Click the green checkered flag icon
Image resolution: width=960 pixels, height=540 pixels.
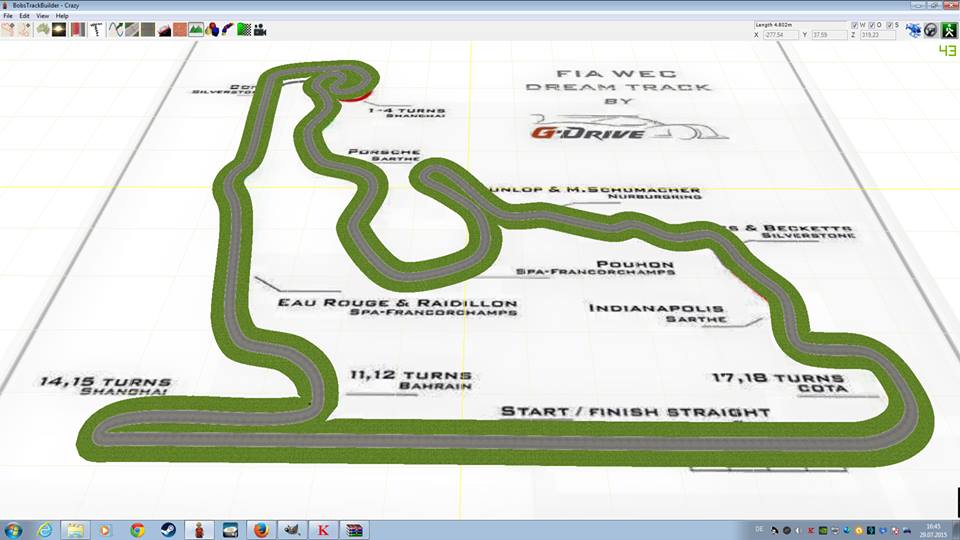pos(244,29)
